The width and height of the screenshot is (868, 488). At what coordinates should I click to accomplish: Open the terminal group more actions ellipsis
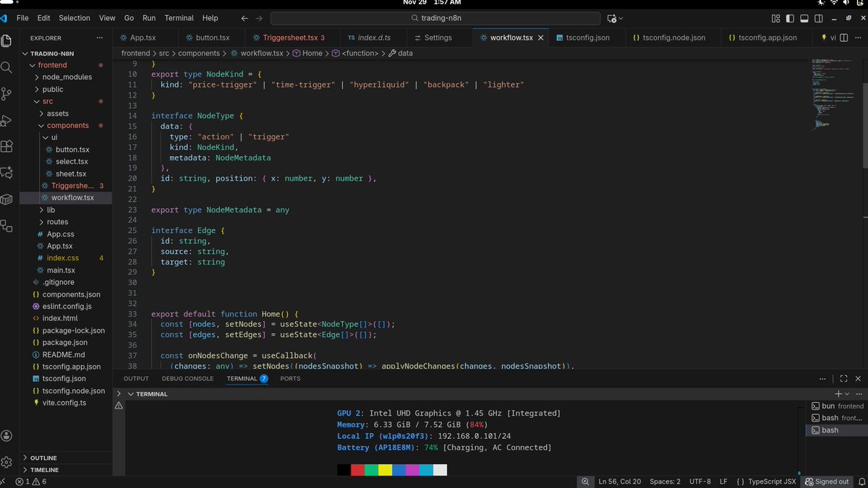click(x=858, y=394)
